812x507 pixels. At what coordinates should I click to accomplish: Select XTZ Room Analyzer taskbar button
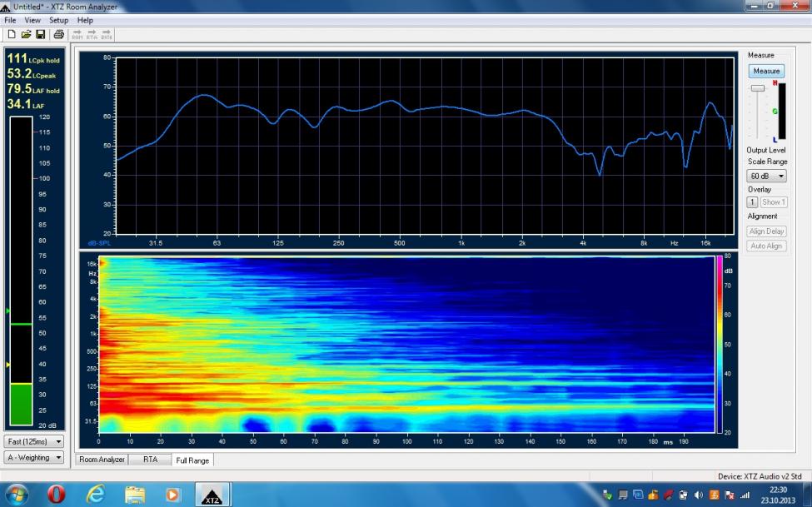tap(213, 494)
